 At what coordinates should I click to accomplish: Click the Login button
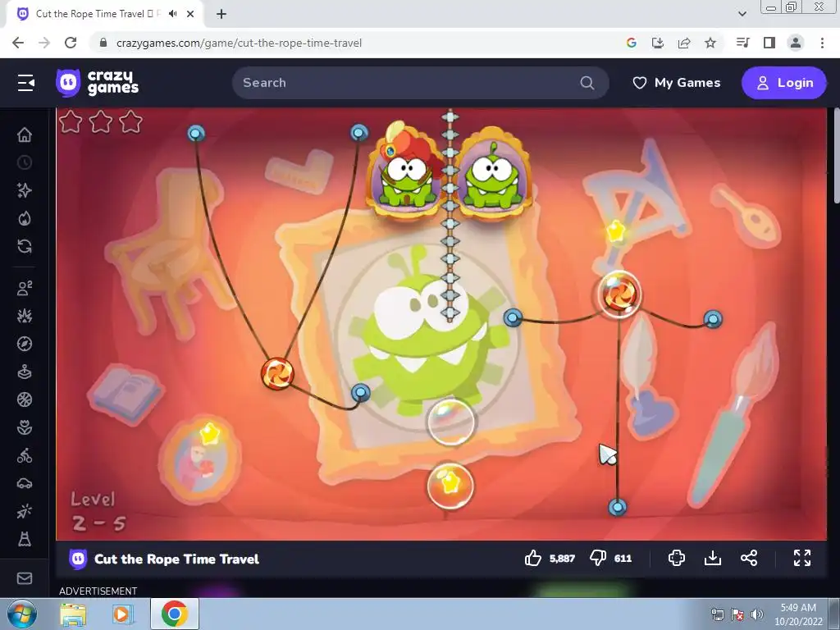(x=783, y=83)
